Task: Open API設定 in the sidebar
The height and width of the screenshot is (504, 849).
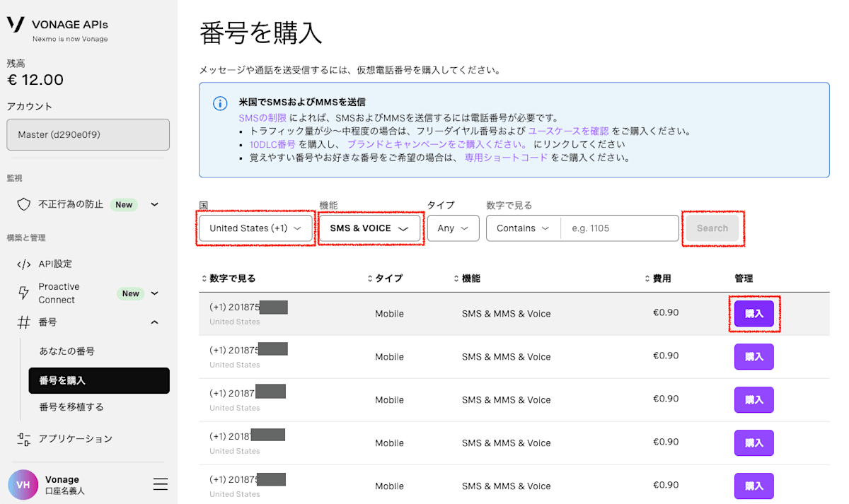Action: tap(55, 264)
